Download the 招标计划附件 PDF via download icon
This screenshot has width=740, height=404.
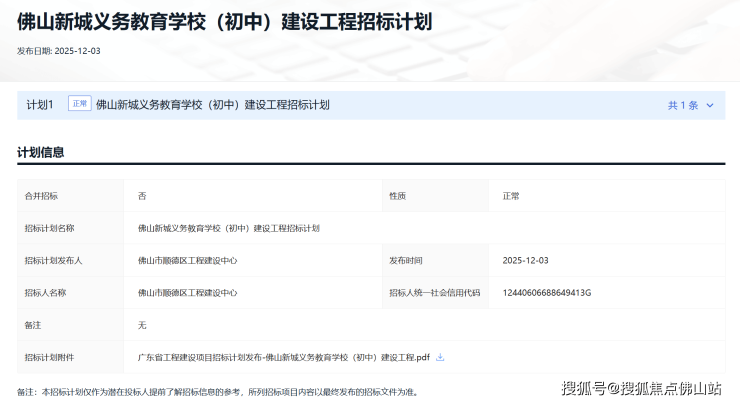click(x=440, y=357)
